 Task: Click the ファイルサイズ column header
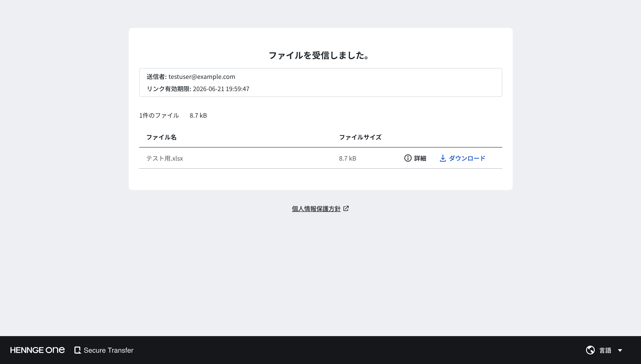360,137
